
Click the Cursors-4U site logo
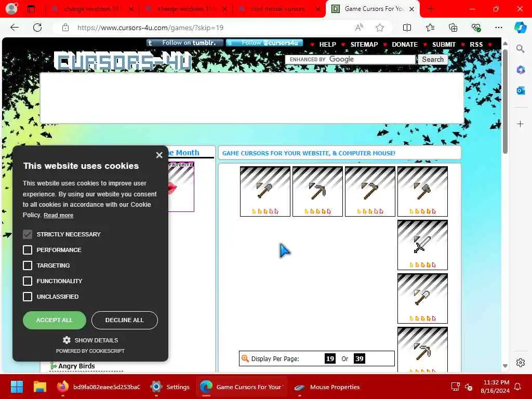[x=124, y=61]
